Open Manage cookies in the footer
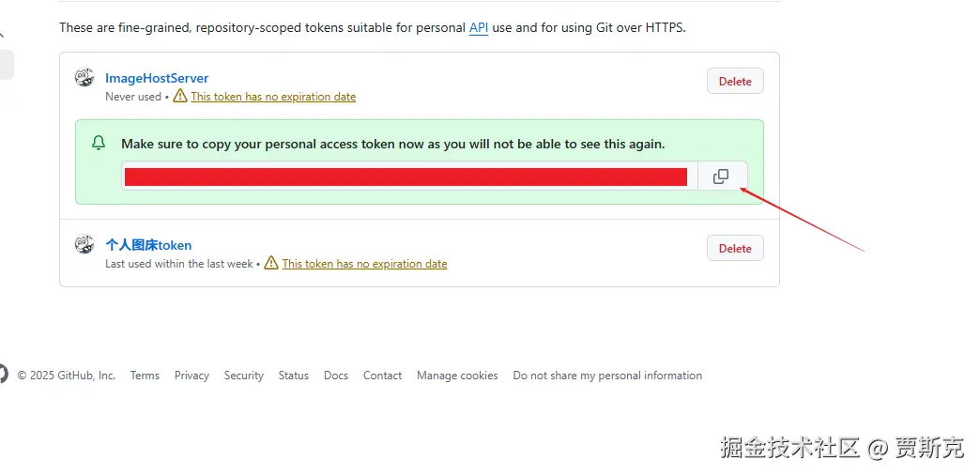 [x=457, y=376]
